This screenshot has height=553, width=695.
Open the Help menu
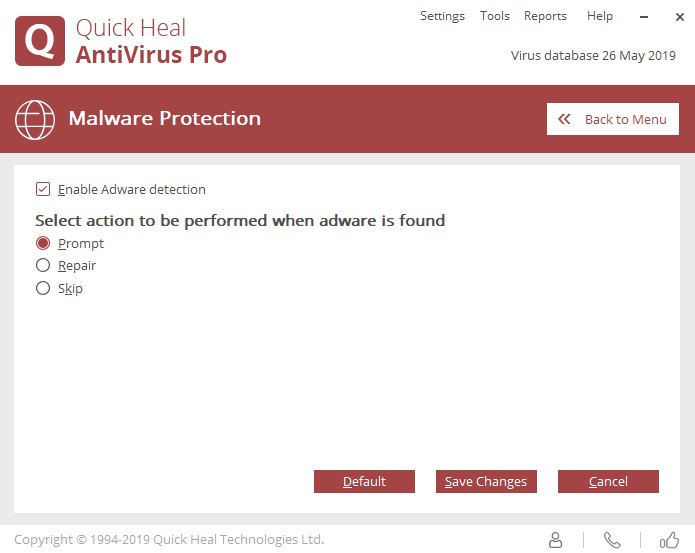coord(600,16)
